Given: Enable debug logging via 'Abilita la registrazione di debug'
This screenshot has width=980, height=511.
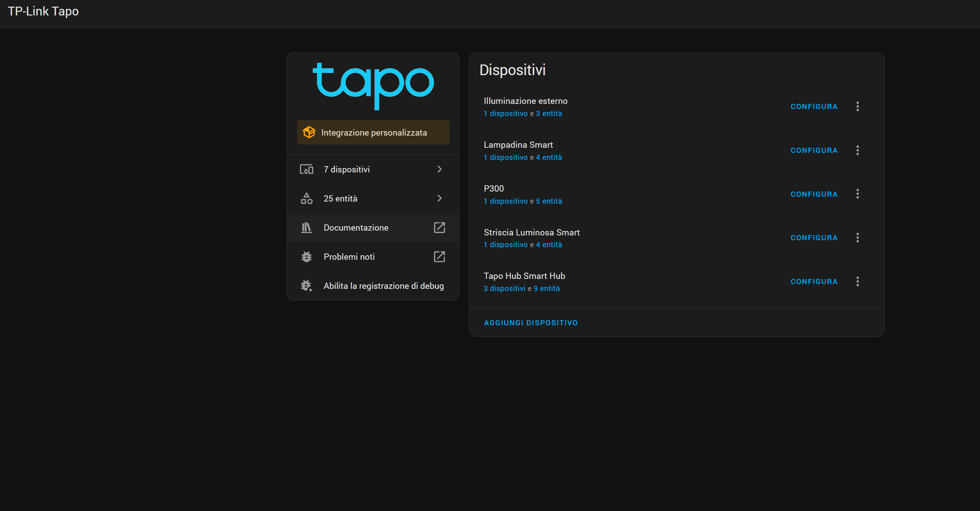Looking at the screenshot, I should click(x=384, y=285).
